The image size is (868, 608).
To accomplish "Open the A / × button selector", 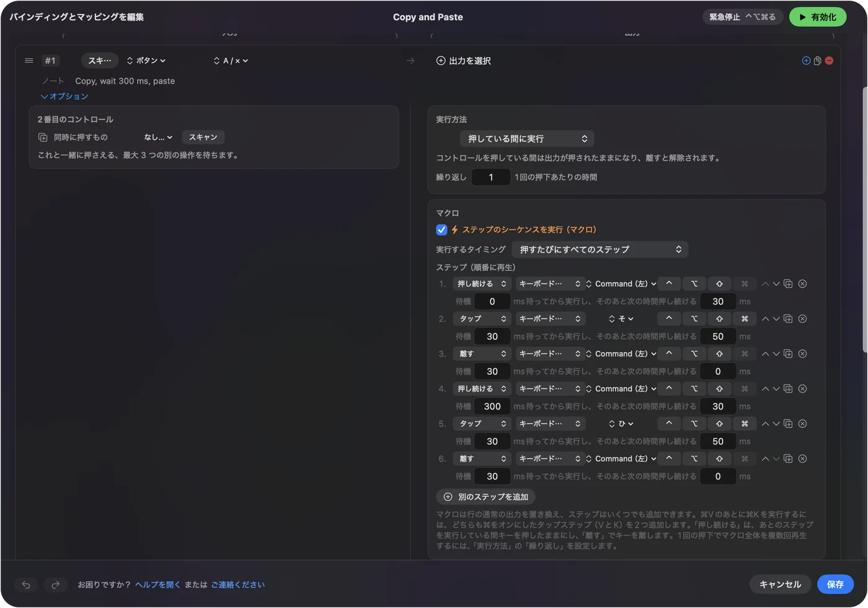I will 231,61.
